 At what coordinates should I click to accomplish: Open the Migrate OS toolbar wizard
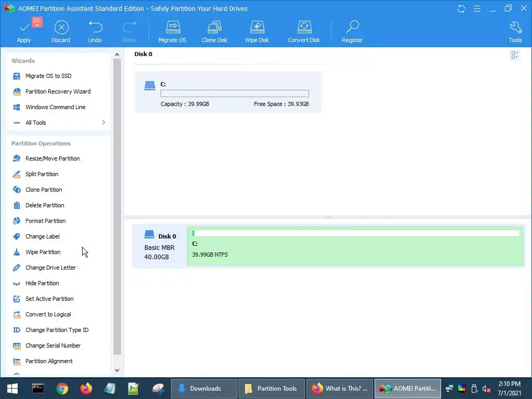pyautogui.click(x=172, y=32)
